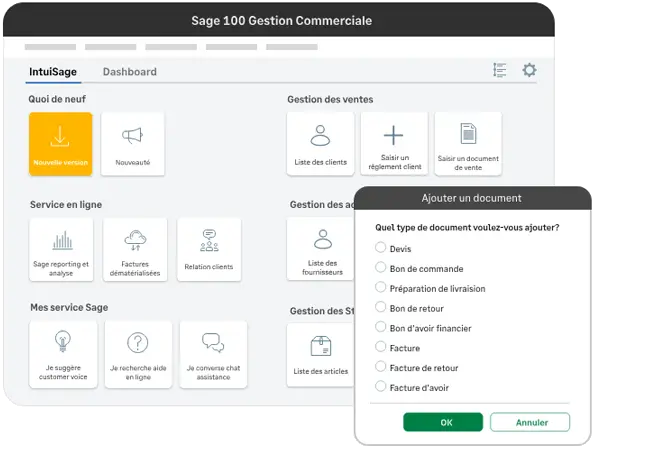Click the Annuler button
The image size is (650, 452).
(530, 422)
